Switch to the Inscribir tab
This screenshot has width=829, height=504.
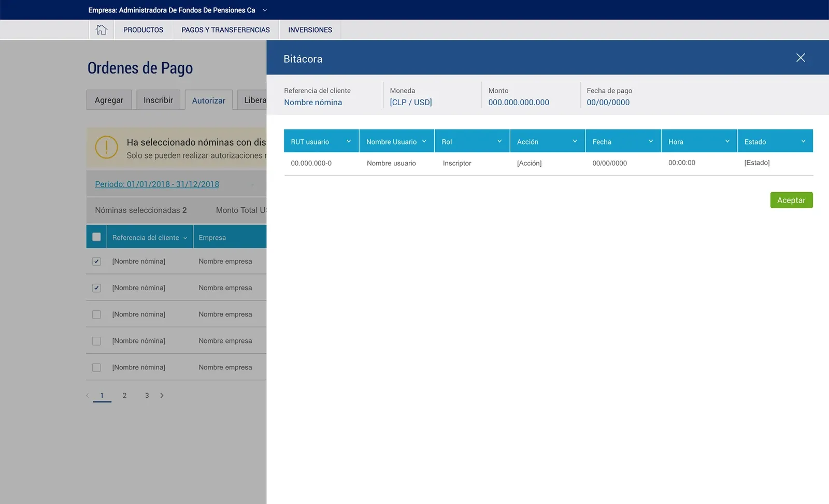click(158, 100)
